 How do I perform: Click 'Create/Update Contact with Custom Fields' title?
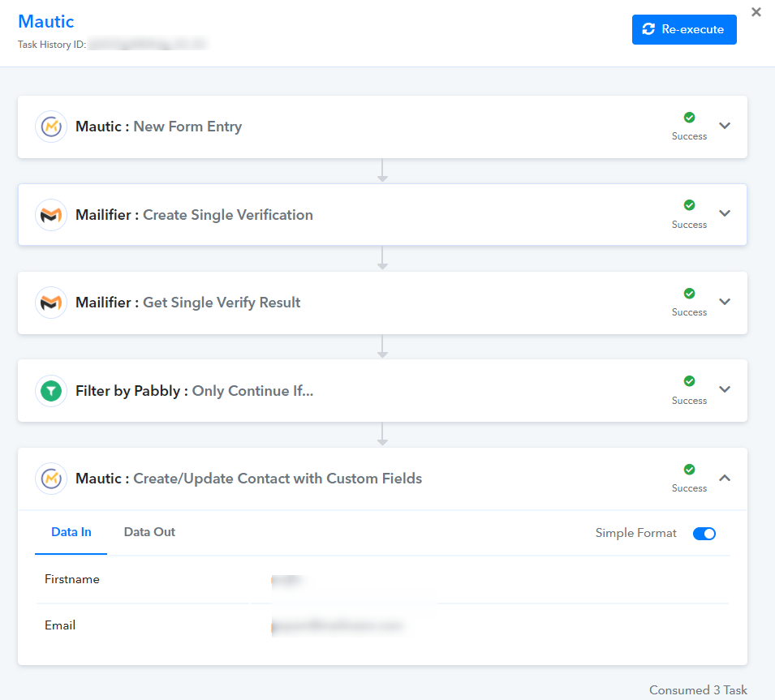(278, 479)
